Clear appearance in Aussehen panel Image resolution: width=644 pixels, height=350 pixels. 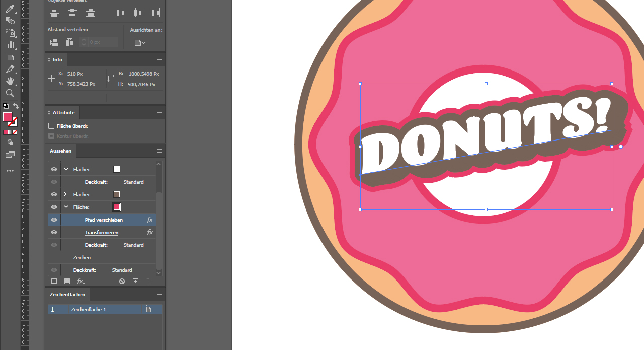tap(122, 281)
